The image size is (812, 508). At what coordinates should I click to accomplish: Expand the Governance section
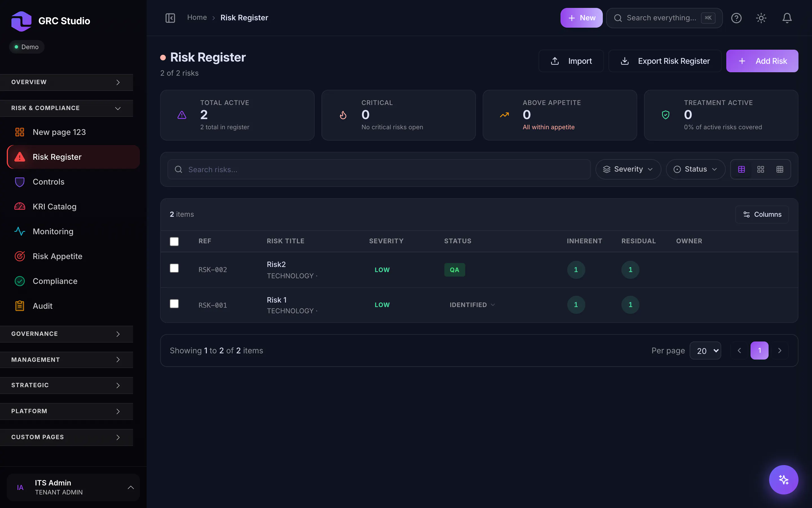tap(67, 334)
